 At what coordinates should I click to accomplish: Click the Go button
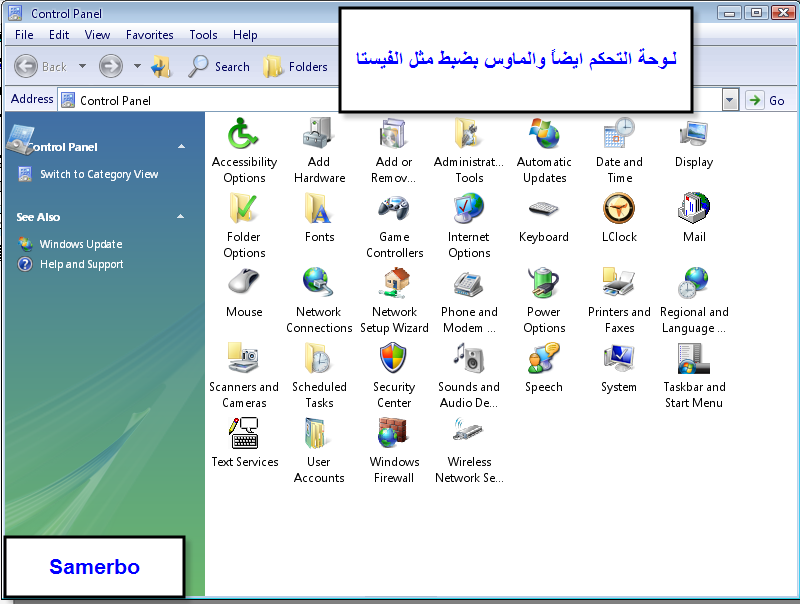[765, 100]
